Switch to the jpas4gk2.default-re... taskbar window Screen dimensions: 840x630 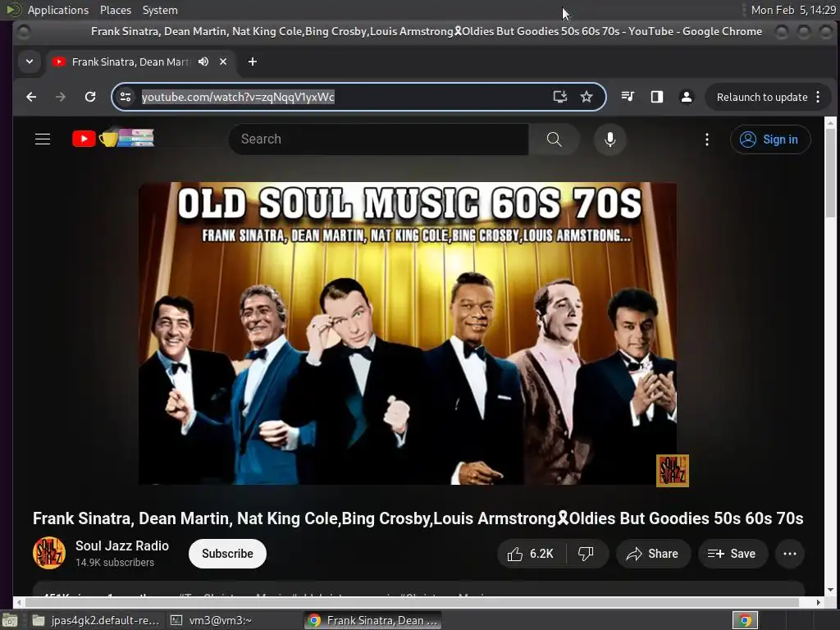coord(96,620)
